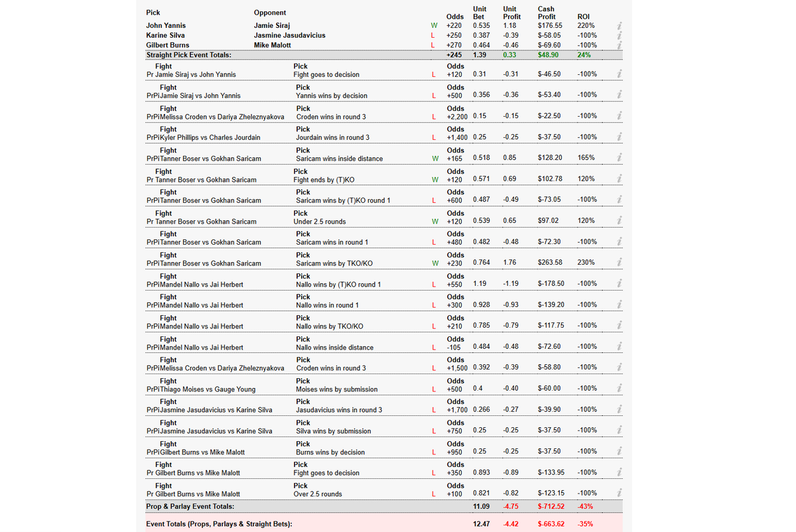Viewport: 796px width, 532px height.
Task: Click the Event Totals (Props, Parlays & Straight Bets) label
Action: (x=219, y=524)
